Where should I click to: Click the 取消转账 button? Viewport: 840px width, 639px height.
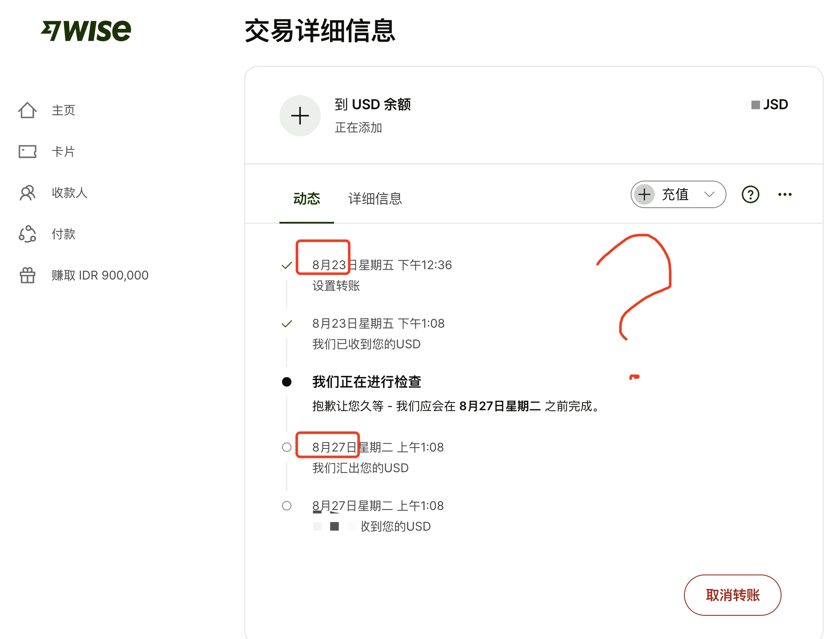(x=732, y=595)
